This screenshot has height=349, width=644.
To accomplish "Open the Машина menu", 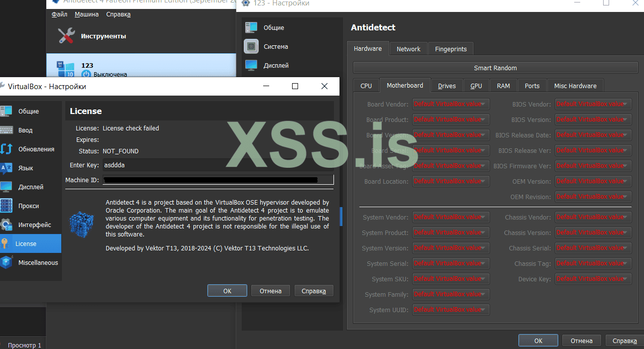I will coord(87,14).
